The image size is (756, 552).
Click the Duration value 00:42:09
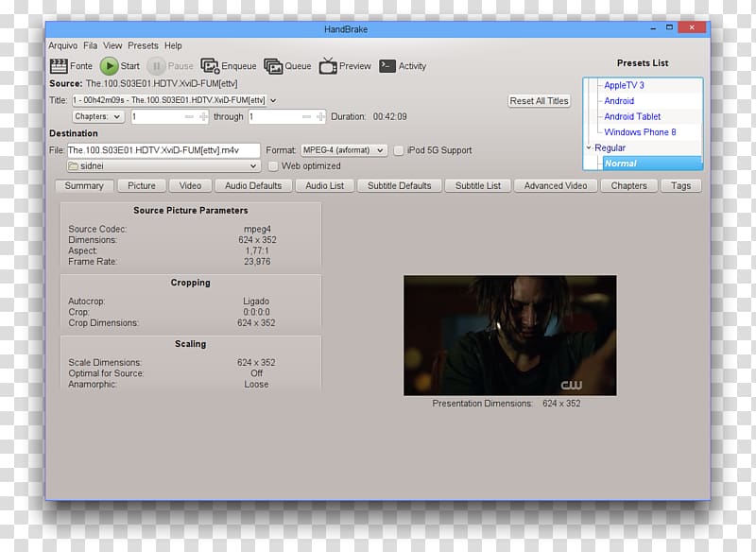pyautogui.click(x=389, y=116)
